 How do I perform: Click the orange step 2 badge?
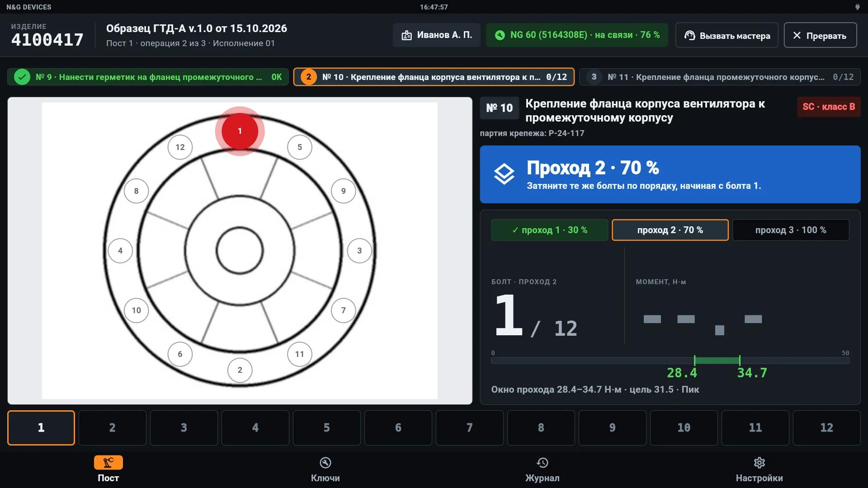click(x=309, y=77)
